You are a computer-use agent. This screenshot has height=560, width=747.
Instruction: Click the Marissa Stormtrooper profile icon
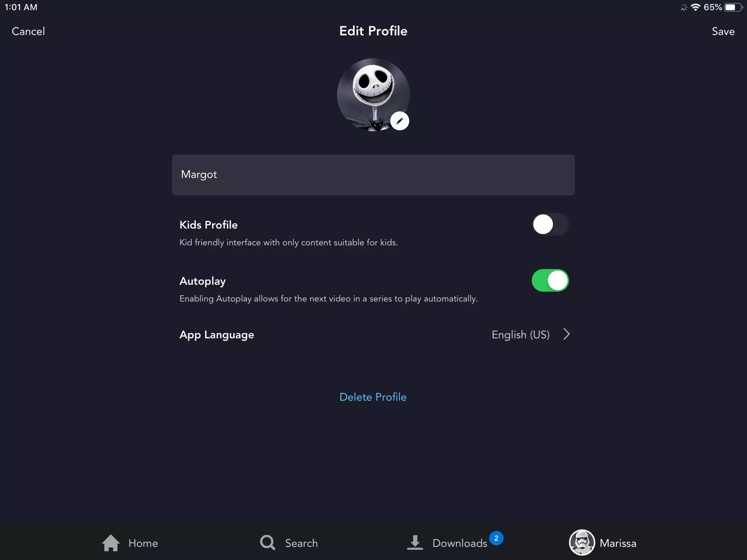coord(581,542)
